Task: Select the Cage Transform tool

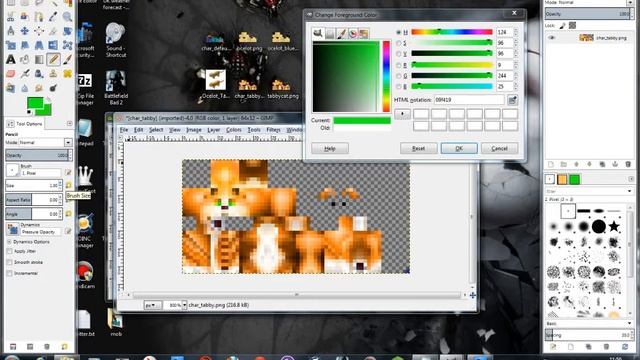Action: click(x=67, y=45)
